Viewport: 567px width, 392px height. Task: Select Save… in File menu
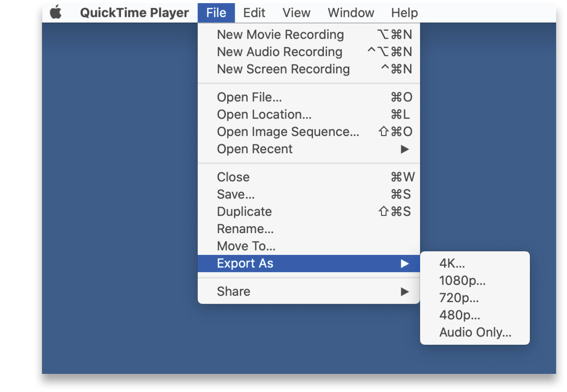[309, 194]
